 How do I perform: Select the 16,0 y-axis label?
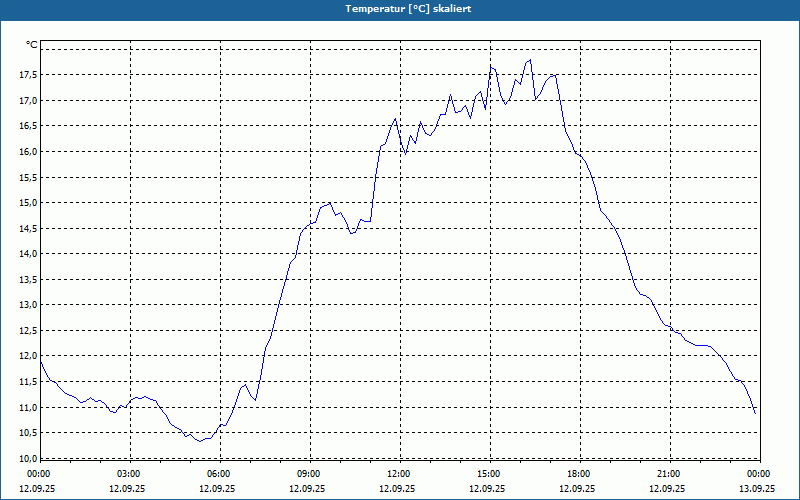tap(28, 152)
